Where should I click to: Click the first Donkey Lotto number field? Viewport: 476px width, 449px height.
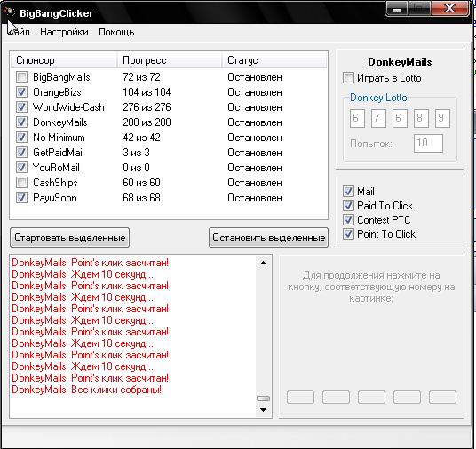point(357,118)
